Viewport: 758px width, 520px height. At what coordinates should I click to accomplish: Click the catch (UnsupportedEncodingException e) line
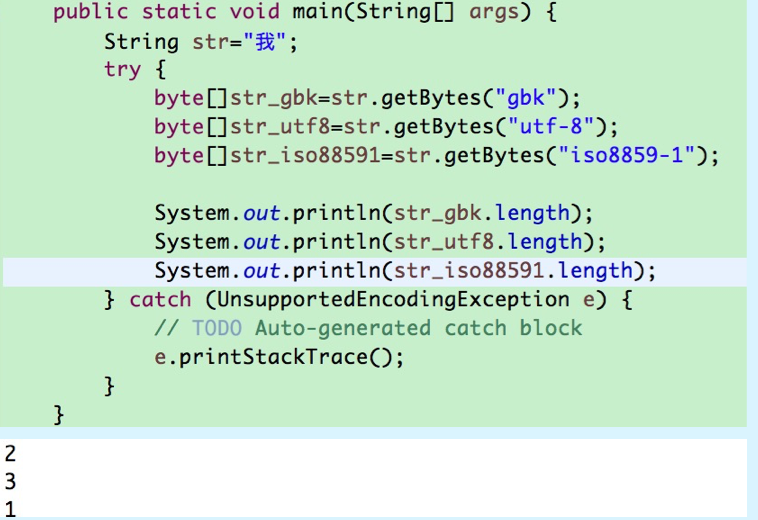368,300
